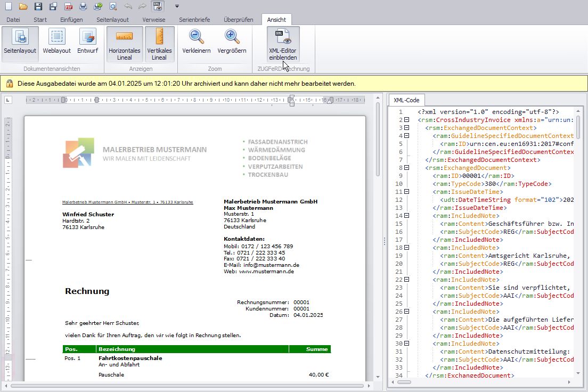Select the Ansicht ribbon tab
The height and width of the screenshot is (392, 588).
point(276,20)
